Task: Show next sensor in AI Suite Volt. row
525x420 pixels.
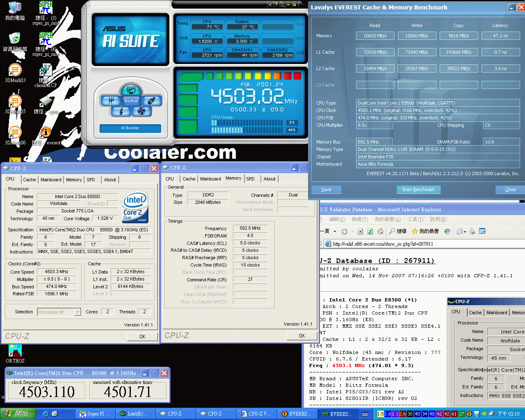Action: point(303,39)
